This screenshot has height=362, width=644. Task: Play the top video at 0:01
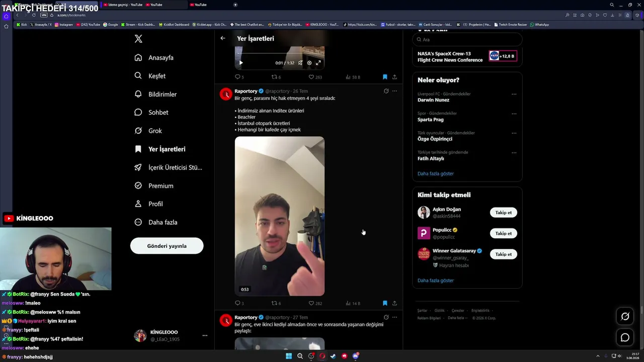click(x=240, y=63)
